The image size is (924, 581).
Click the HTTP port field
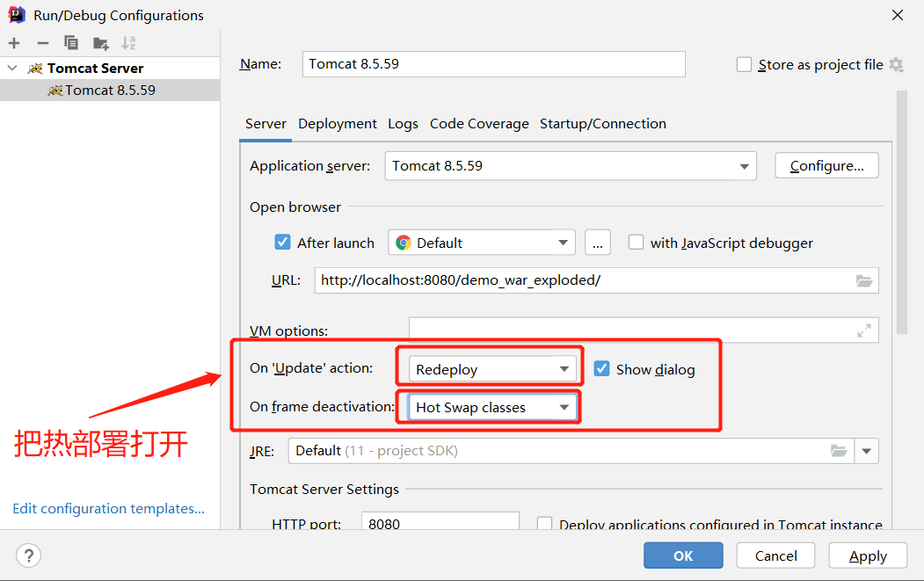[440, 522]
